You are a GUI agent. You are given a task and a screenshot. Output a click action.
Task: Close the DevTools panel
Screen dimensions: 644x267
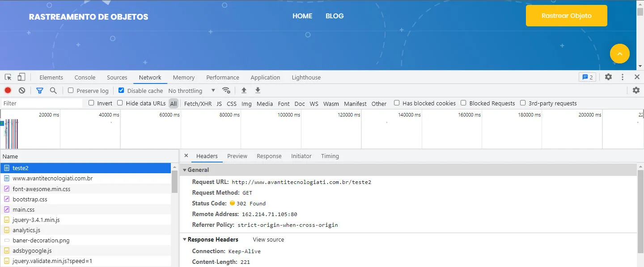637,77
